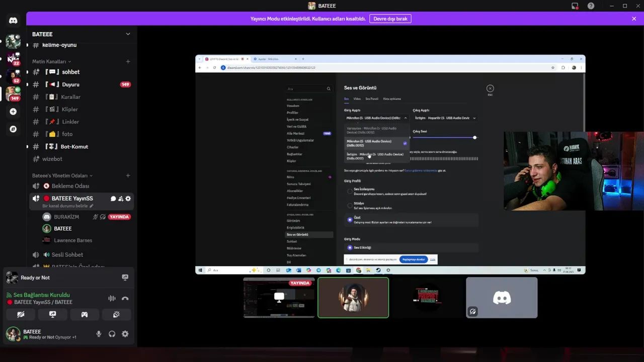Click invite icon on BATEEE YayınSS channel
Viewport: 644px width, 362px height.
(121, 199)
